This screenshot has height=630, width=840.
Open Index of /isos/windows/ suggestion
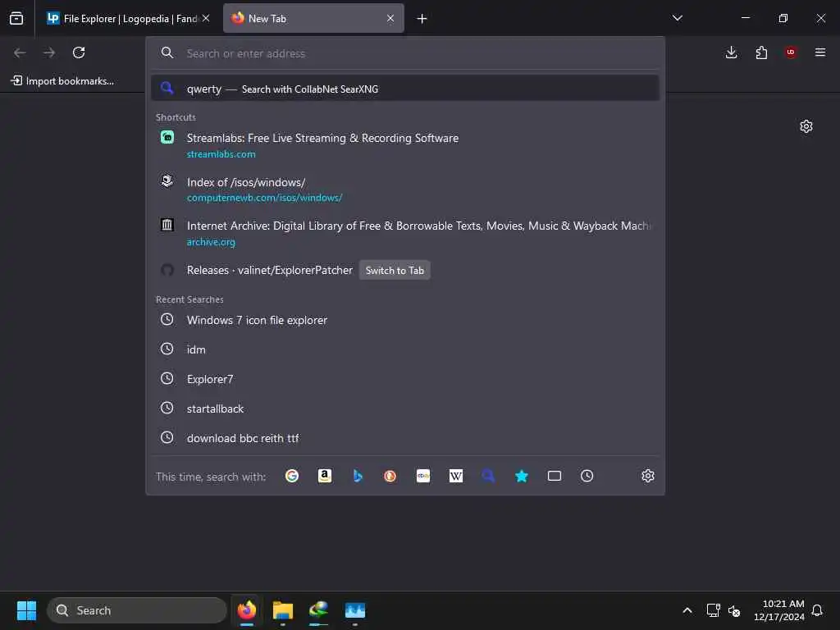(x=405, y=189)
